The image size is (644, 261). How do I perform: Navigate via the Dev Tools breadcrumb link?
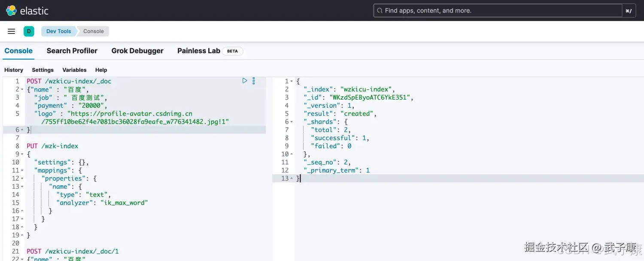[58, 31]
